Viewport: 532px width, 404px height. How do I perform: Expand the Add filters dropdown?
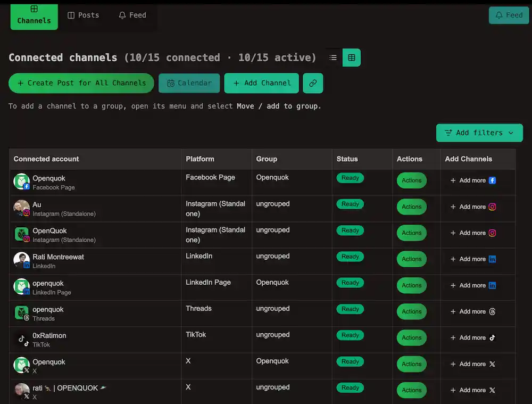click(479, 133)
